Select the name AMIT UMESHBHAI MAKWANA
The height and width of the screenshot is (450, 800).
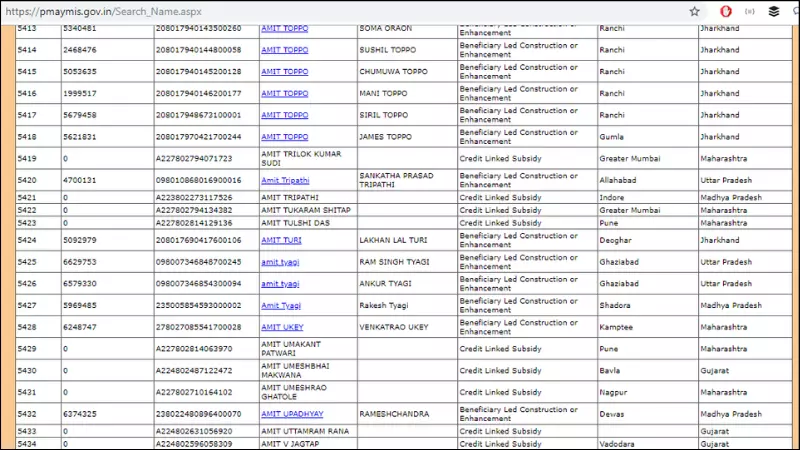click(295, 370)
